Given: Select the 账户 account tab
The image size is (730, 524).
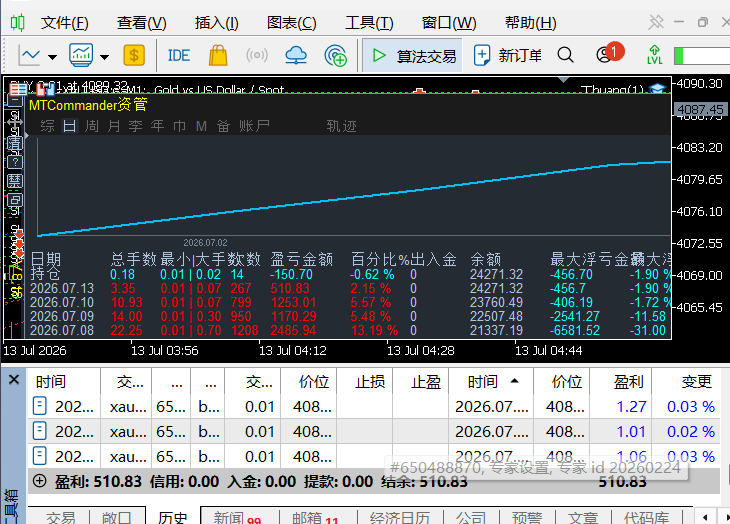Looking at the screenshot, I should (254, 126).
